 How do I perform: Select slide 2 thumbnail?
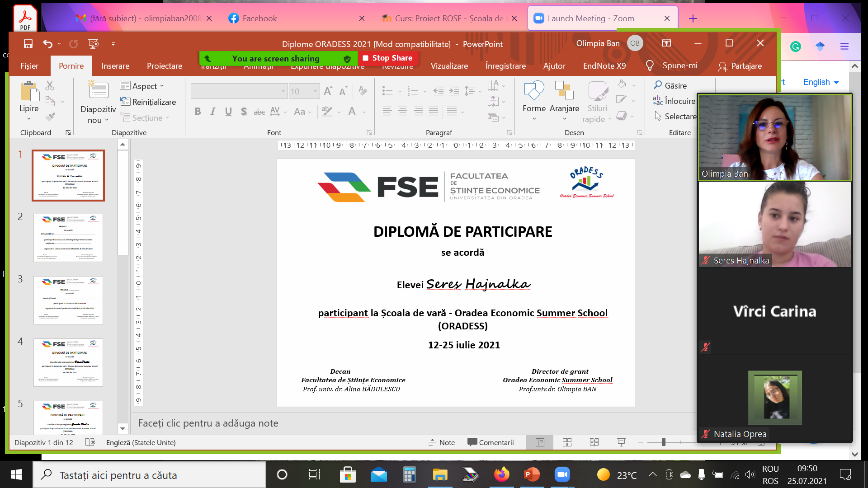point(68,238)
